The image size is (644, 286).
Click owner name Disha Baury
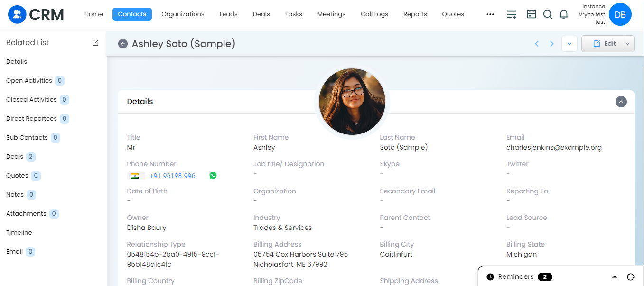click(147, 228)
